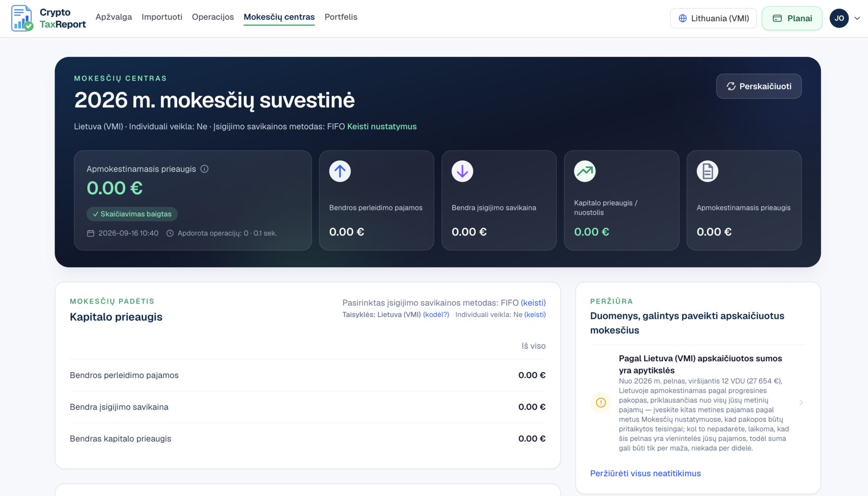Open the account dropdown chevron
This screenshot has width=868, height=496.
point(857,18)
